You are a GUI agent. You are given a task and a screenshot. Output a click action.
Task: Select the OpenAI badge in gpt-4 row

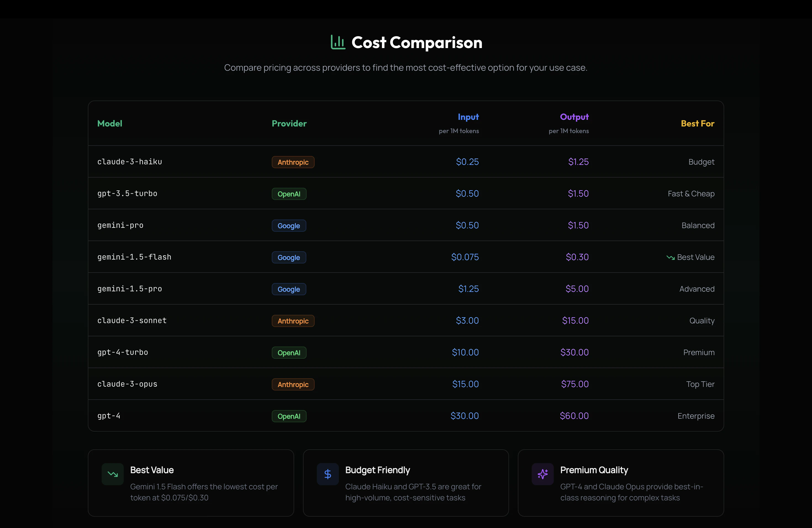tap(289, 416)
